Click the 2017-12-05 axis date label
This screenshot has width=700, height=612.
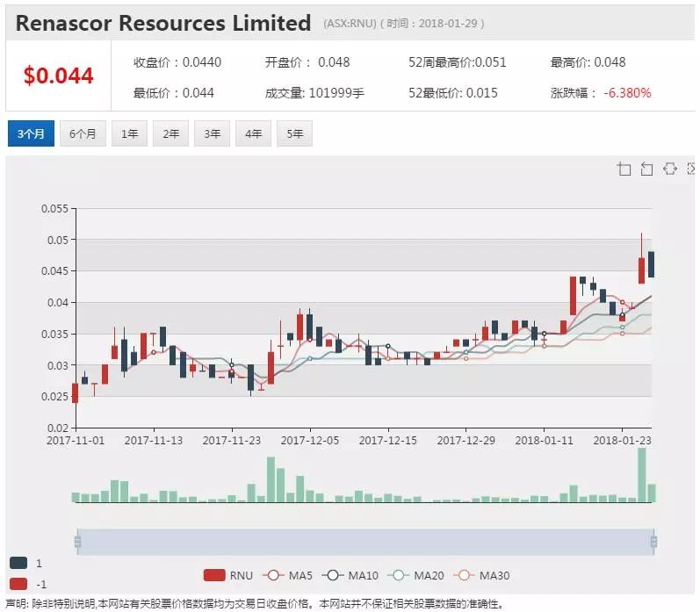tap(310, 440)
